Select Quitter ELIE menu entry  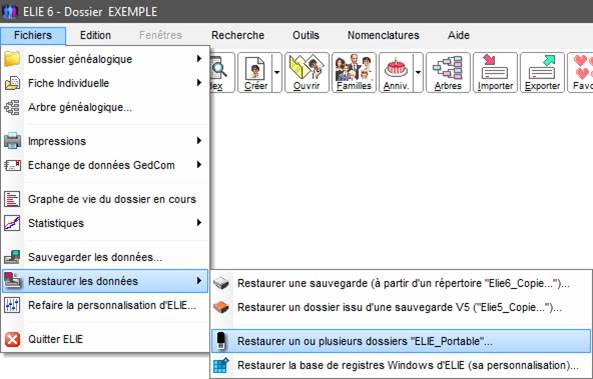coord(105,339)
